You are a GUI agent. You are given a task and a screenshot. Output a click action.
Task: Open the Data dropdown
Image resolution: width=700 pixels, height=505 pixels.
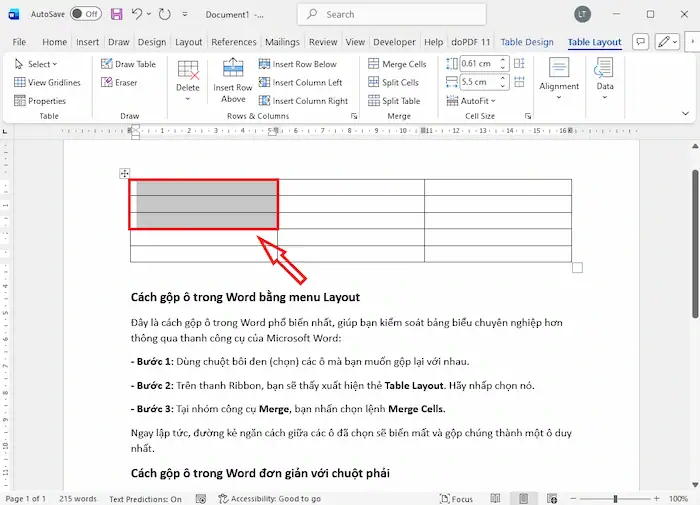(x=605, y=79)
